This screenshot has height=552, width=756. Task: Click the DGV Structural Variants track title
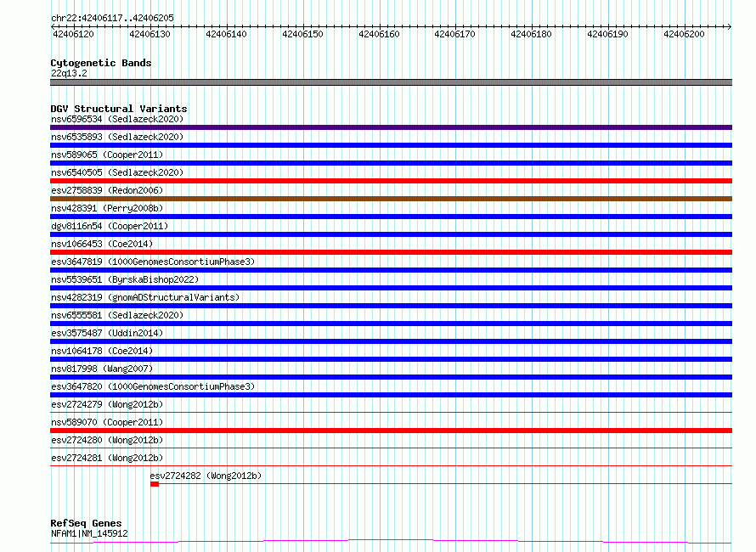[119, 109]
